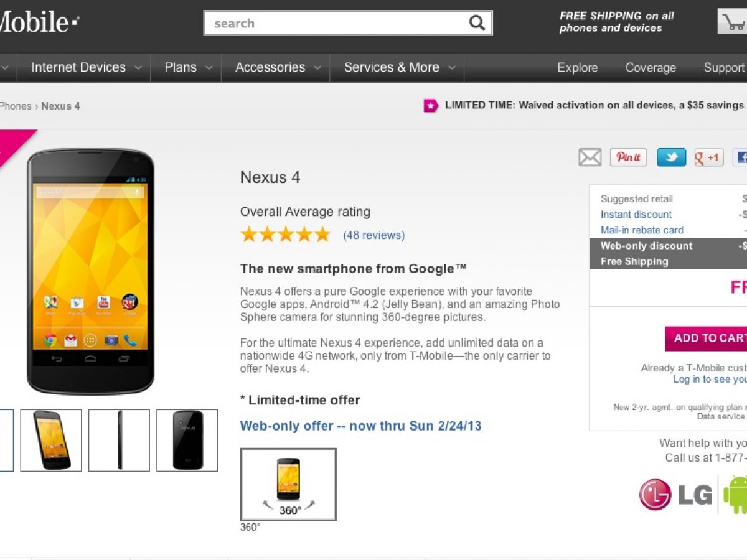Viewport: 747px width, 560px height.
Task: Click 'Overall Average rating' label
Action: pyautogui.click(x=305, y=212)
